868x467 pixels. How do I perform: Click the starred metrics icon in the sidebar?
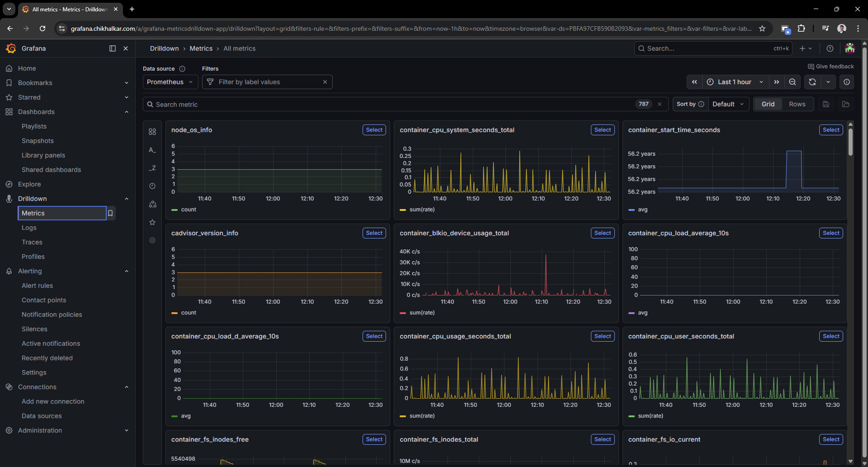(152, 222)
